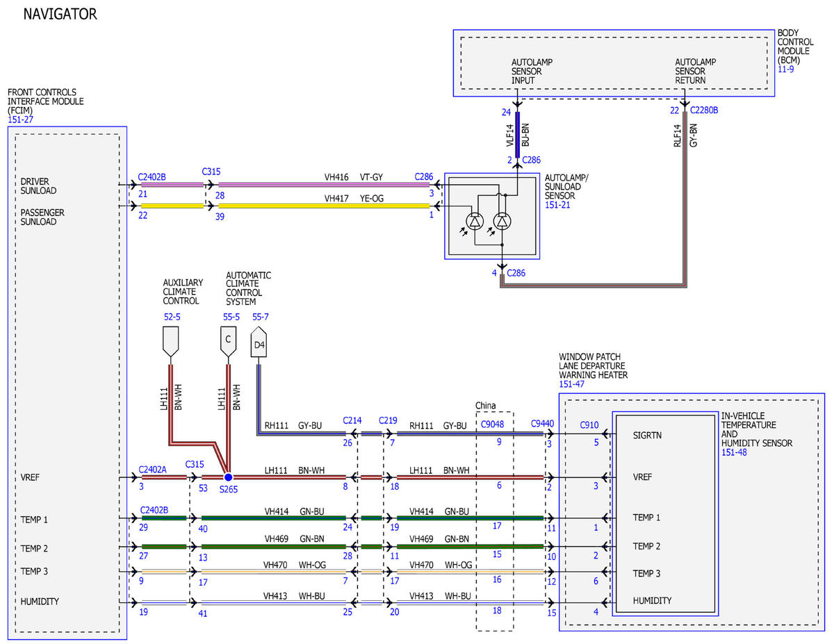Select wire label VH417 YE-OG
834x644 pixels.
coord(354,198)
